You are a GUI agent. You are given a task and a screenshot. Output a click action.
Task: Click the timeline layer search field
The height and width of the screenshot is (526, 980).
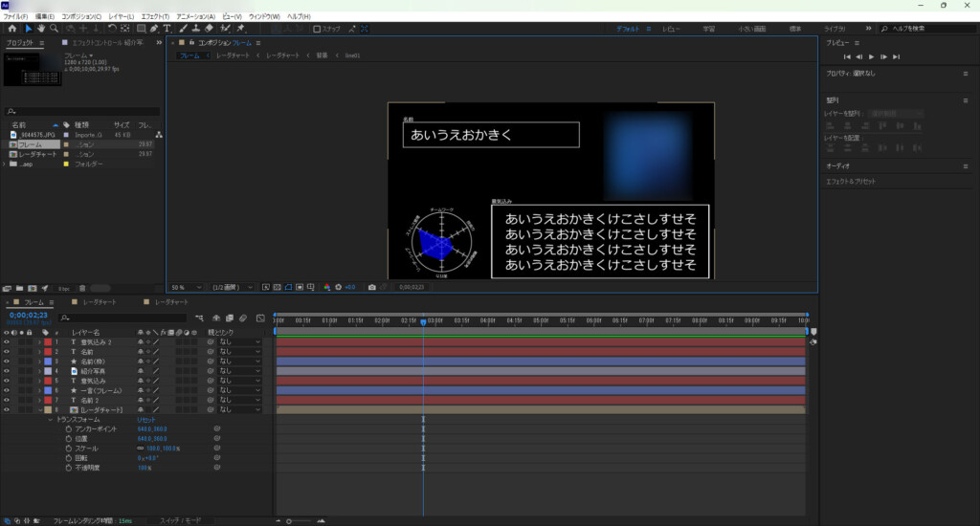(124, 318)
